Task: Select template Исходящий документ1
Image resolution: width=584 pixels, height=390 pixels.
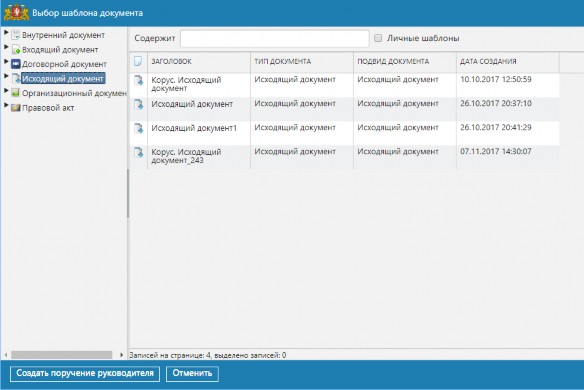Action: tap(194, 128)
